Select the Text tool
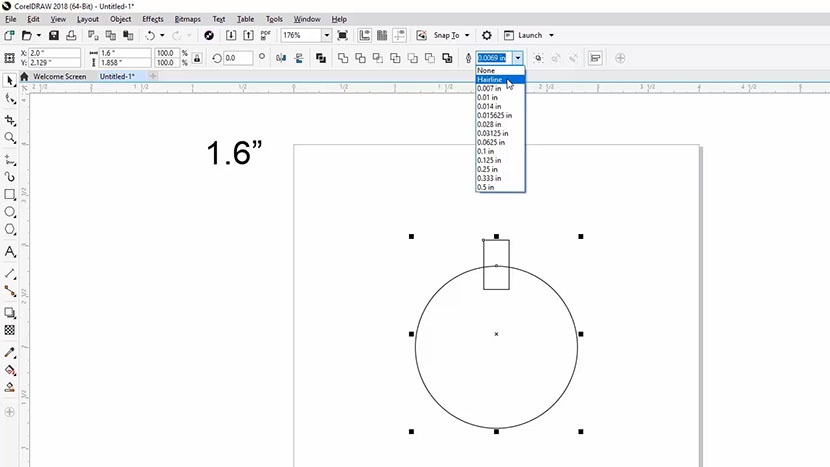 (x=10, y=251)
